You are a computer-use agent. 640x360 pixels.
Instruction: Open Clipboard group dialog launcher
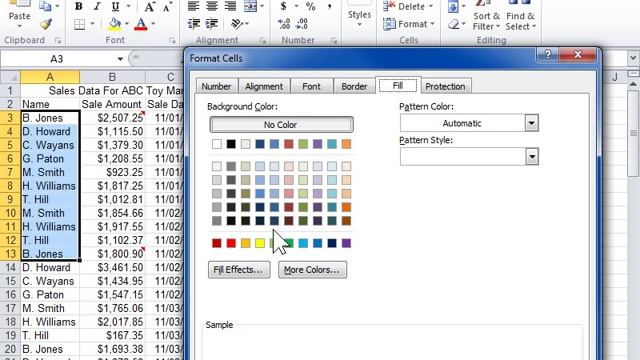58,40
